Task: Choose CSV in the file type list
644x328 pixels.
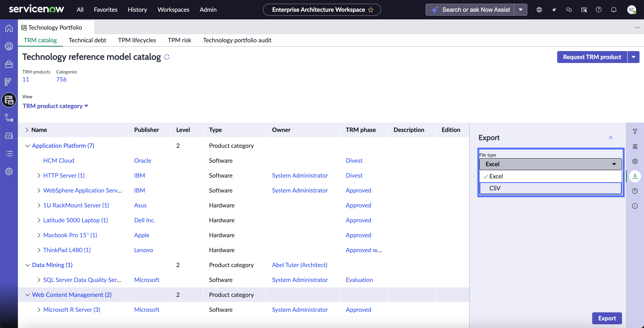Action: tap(550, 188)
